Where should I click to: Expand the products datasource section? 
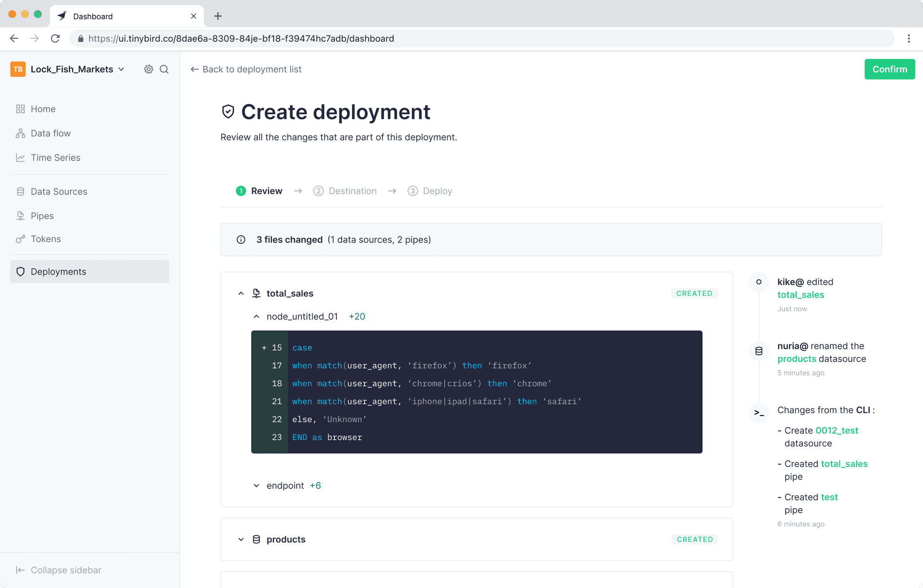click(x=241, y=539)
